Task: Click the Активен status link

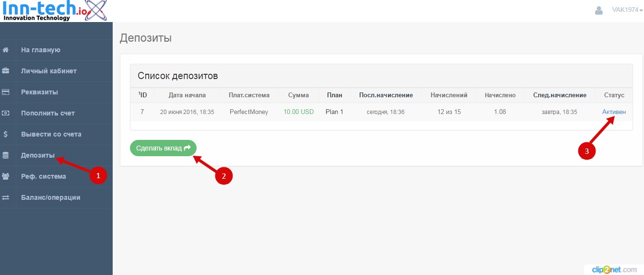Action: (614, 112)
